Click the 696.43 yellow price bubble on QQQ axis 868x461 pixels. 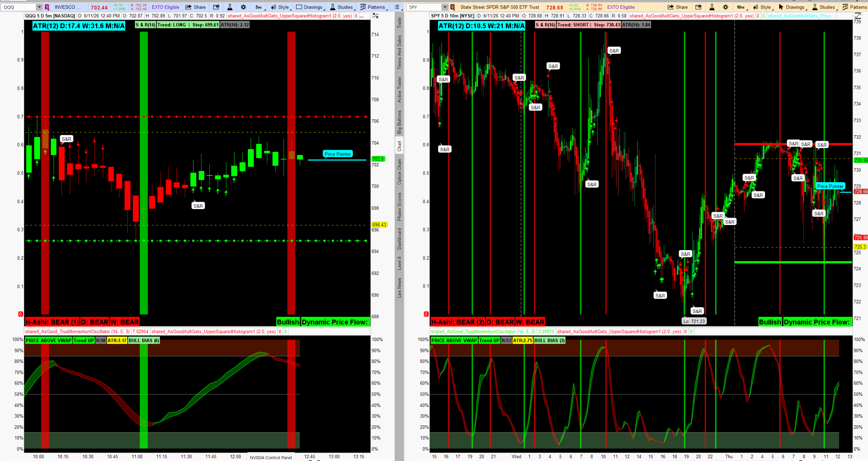(379, 224)
